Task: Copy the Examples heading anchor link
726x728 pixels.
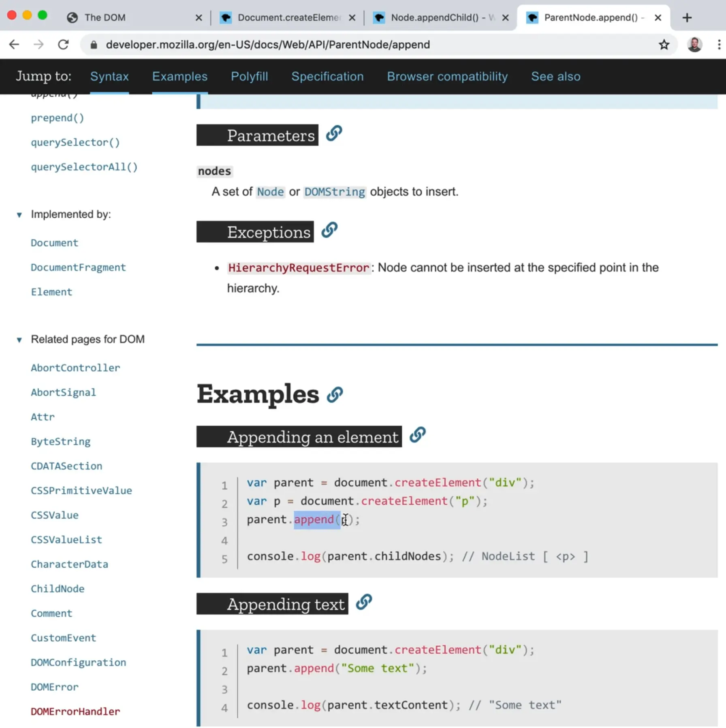Action: point(335,394)
